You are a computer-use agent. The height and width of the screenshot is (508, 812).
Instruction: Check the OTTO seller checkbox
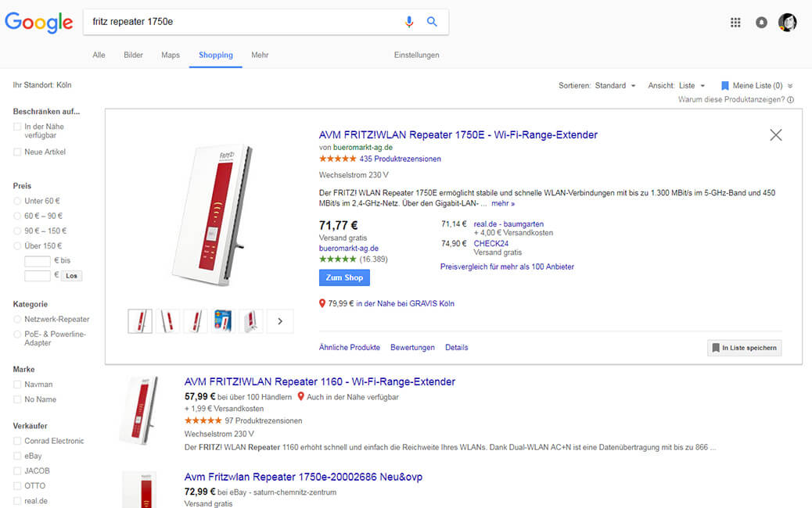[x=17, y=486]
